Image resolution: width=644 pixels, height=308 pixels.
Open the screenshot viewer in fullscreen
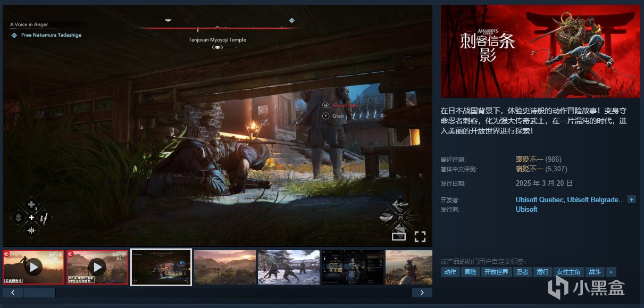(x=420, y=237)
